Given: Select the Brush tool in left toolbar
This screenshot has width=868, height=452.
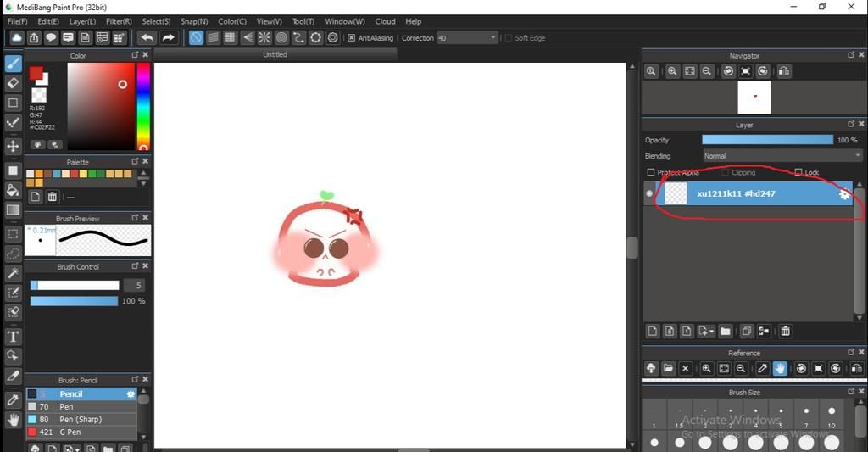Looking at the screenshot, I should coord(14,63).
